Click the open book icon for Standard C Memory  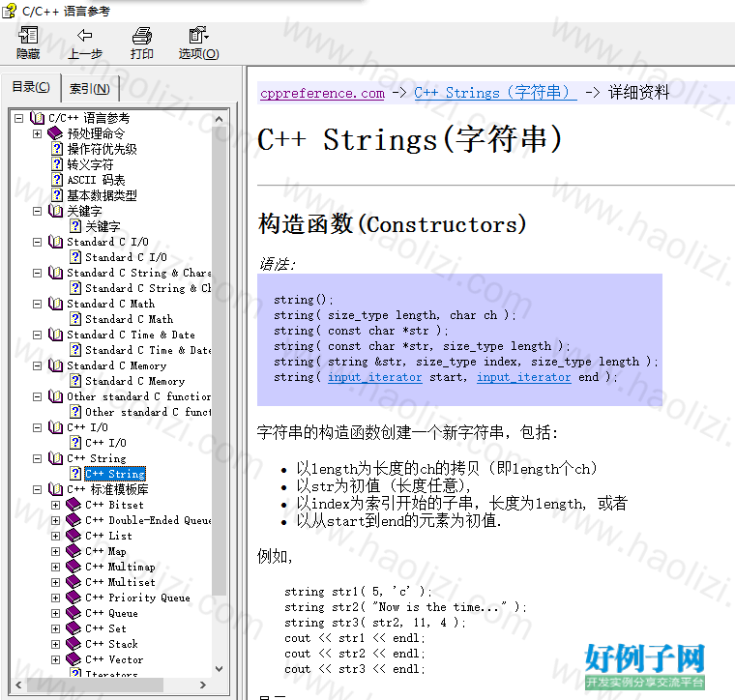55,365
